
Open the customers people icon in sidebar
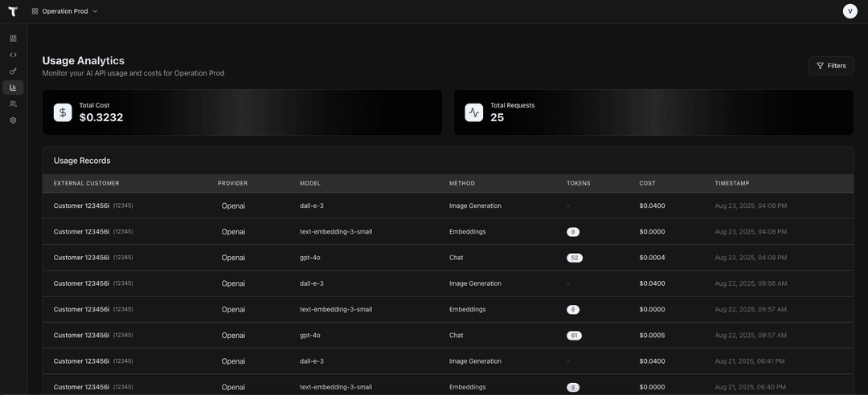click(x=13, y=104)
